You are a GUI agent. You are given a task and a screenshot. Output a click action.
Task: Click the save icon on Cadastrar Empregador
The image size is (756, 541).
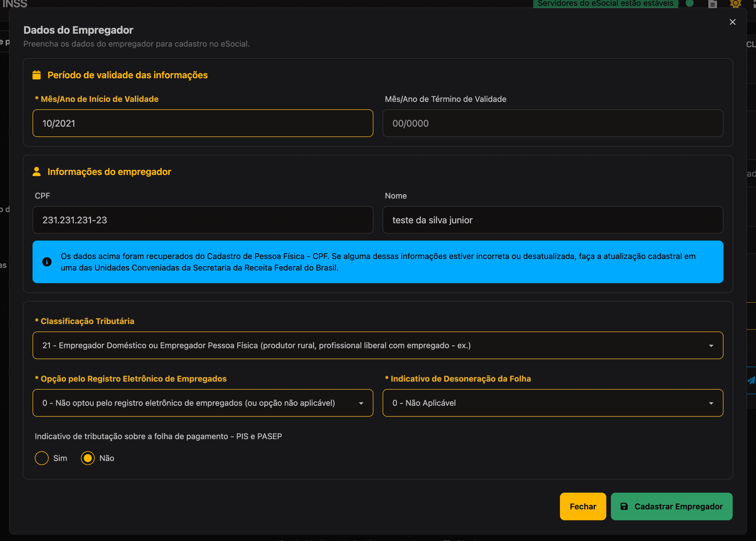coord(624,506)
